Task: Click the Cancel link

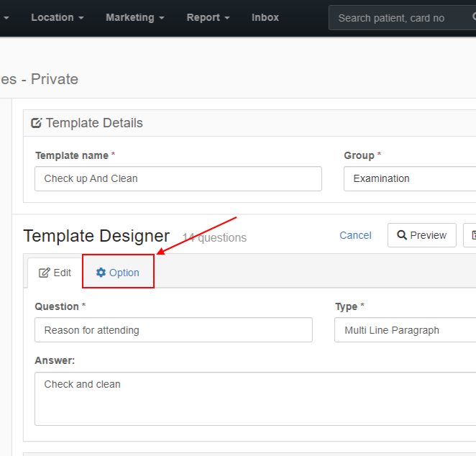Action: click(x=355, y=235)
